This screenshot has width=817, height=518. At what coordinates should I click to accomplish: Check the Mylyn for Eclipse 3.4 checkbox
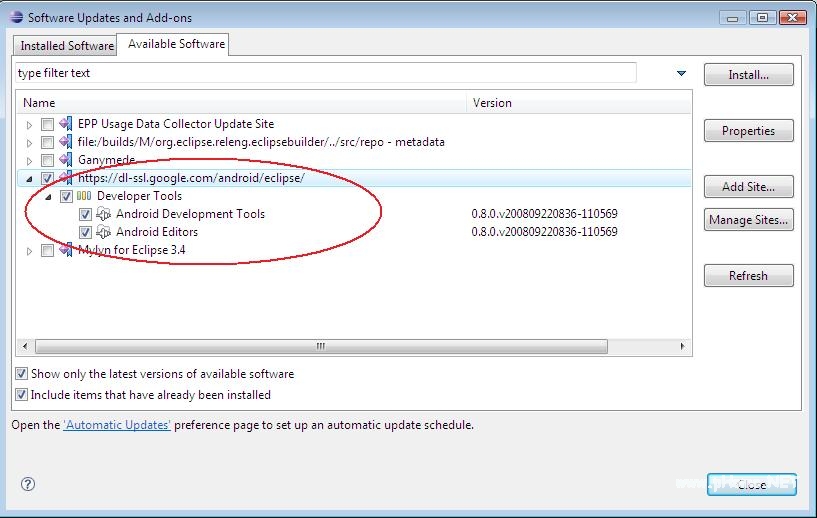[47, 251]
